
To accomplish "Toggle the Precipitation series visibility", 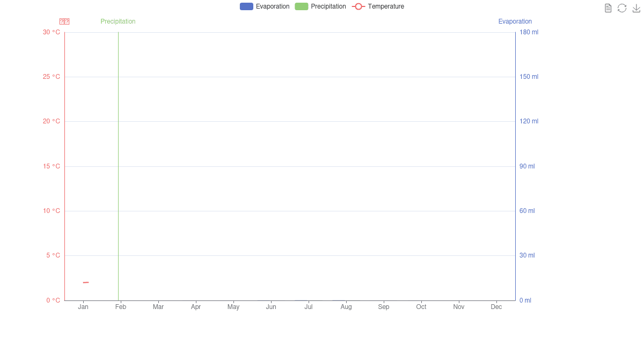I will point(320,6).
